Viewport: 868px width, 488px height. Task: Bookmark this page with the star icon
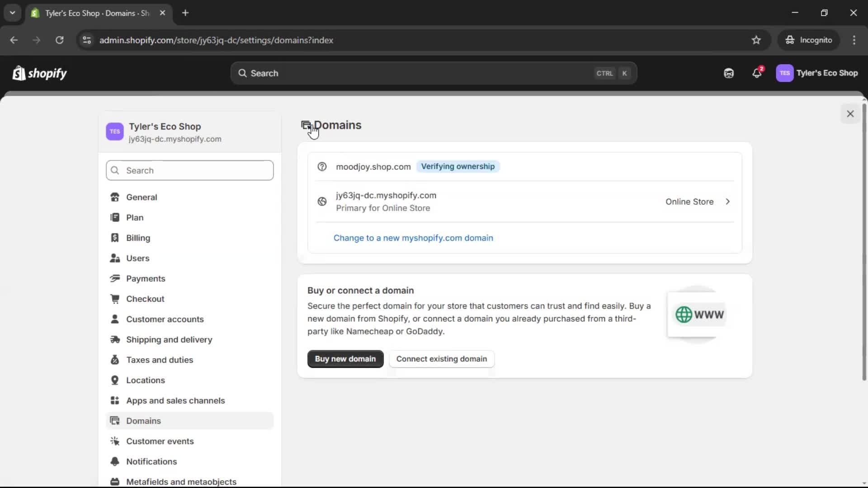tap(756, 40)
